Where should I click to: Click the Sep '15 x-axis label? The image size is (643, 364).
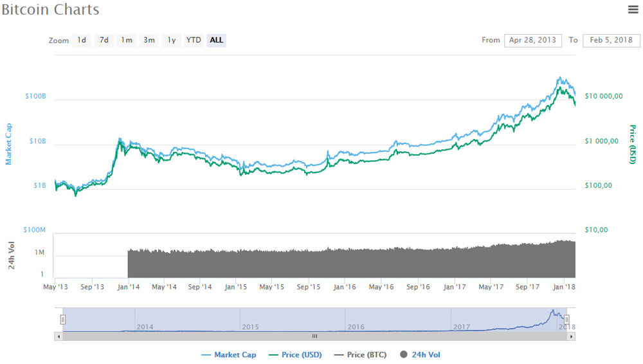[x=309, y=287]
